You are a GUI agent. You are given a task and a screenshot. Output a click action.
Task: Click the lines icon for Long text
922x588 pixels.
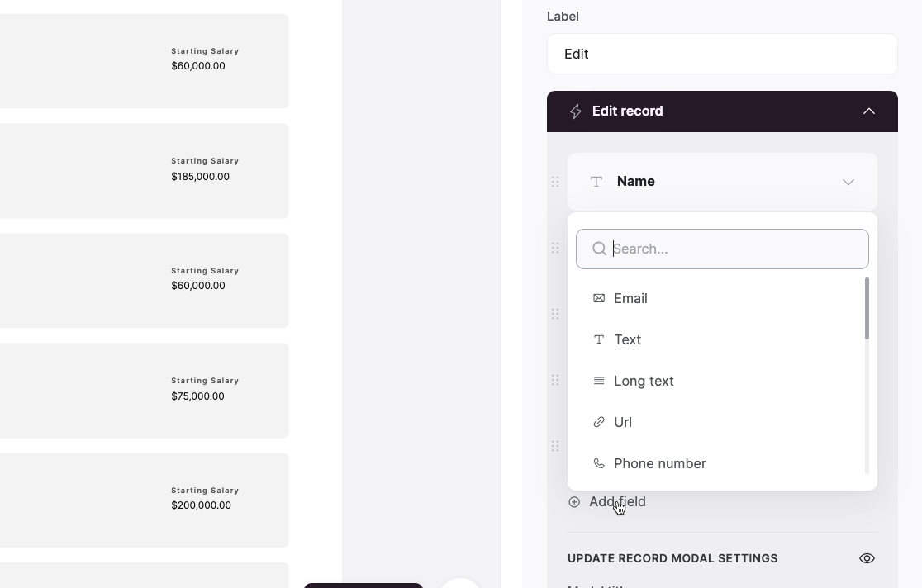599,381
